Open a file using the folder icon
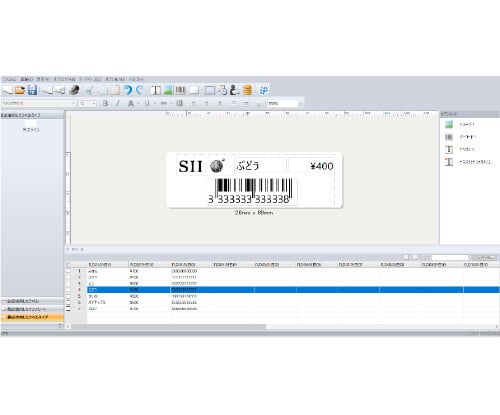 click(20, 90)
